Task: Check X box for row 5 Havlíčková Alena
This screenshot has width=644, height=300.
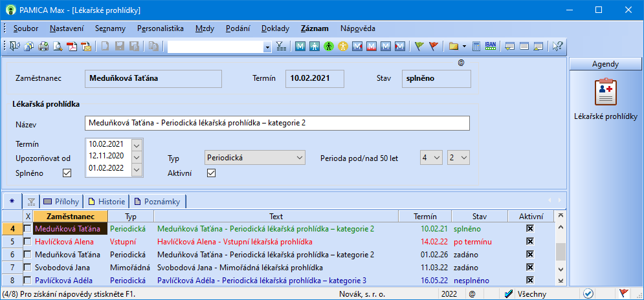Action: point(28,242)
